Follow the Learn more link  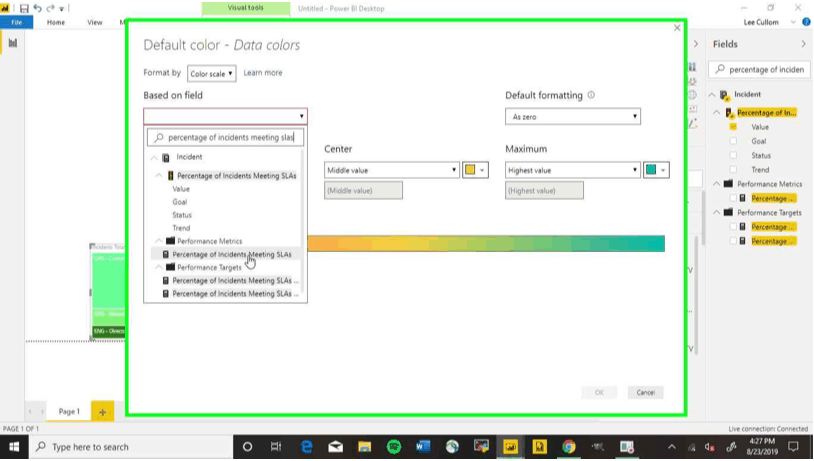click(263, 73)
